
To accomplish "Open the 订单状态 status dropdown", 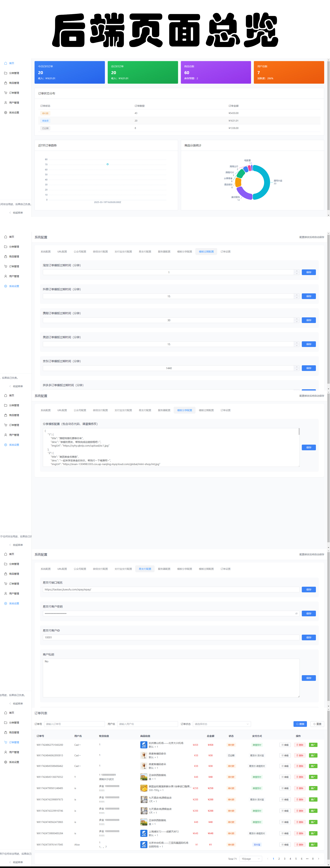I will pyautogui.click(x=221, y=724).
